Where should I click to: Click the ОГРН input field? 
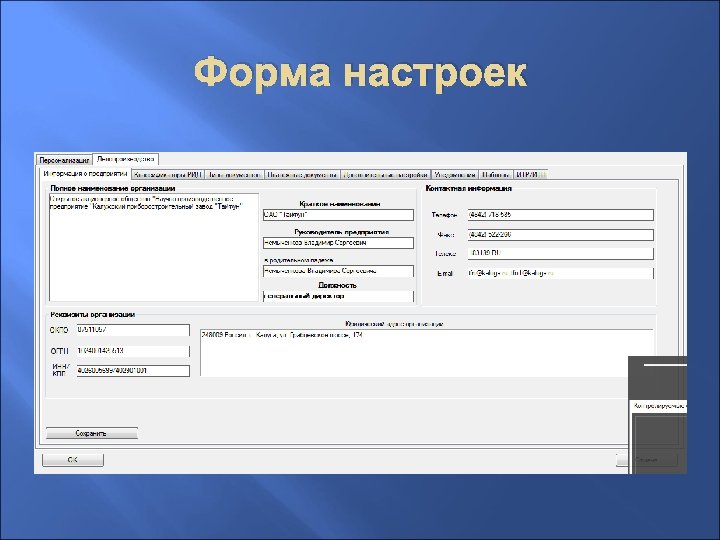click(x=133, y=351)
